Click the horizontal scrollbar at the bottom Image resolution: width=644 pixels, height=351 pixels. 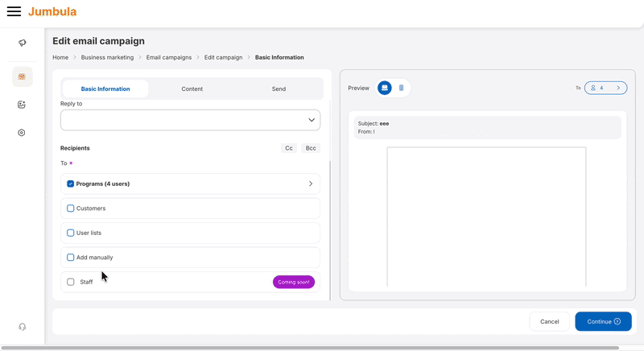322,348
